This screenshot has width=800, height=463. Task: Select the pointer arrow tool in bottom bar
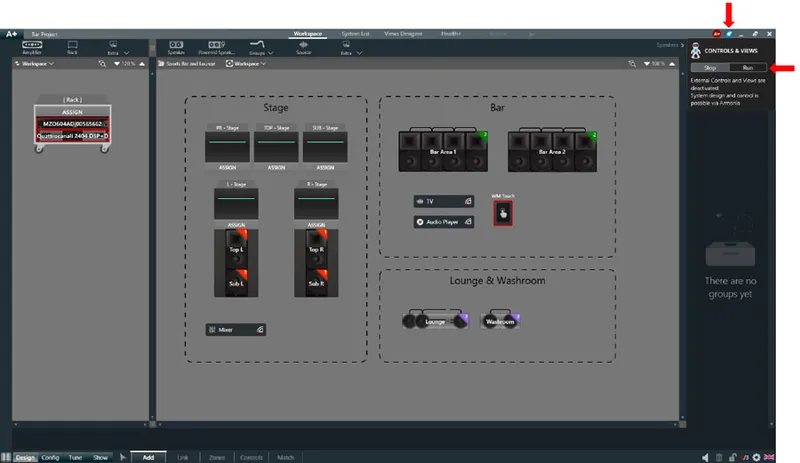122,457
